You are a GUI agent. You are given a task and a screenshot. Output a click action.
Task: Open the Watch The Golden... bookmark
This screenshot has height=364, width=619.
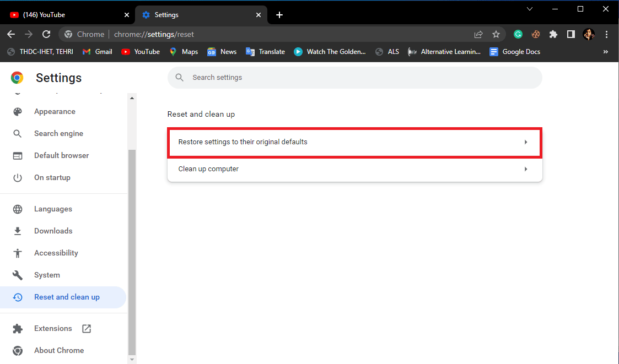(x=330, y=52)
